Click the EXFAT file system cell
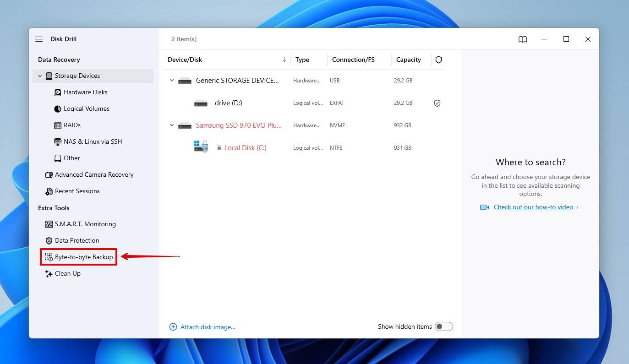Viewport: 629px width, 364px height. point(337,103)
